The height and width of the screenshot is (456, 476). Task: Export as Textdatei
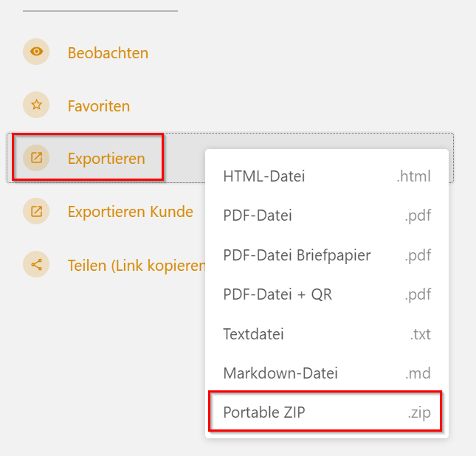(327, 334)
